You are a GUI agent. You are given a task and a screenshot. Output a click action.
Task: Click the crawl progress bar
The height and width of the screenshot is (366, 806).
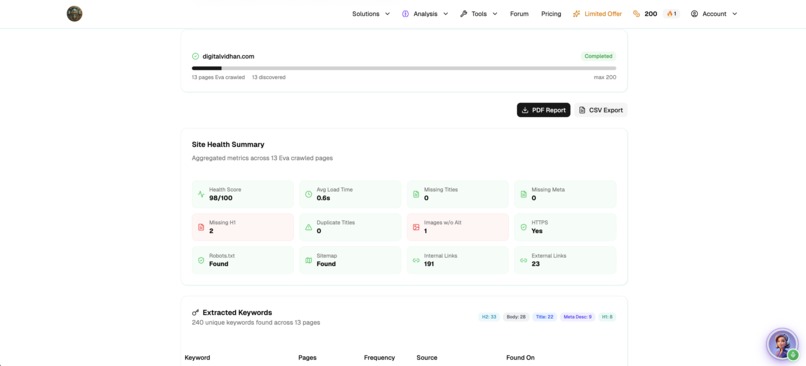point(404,68)
